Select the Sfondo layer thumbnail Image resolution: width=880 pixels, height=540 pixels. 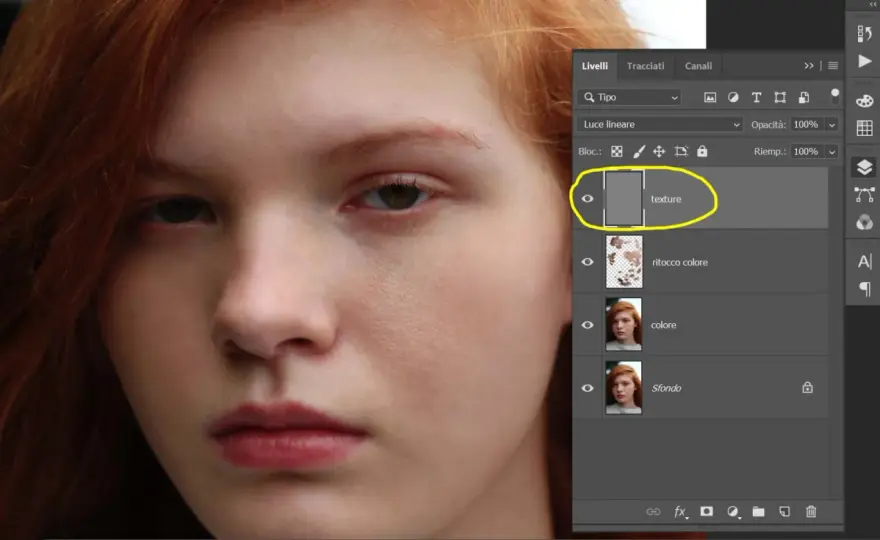624,388
